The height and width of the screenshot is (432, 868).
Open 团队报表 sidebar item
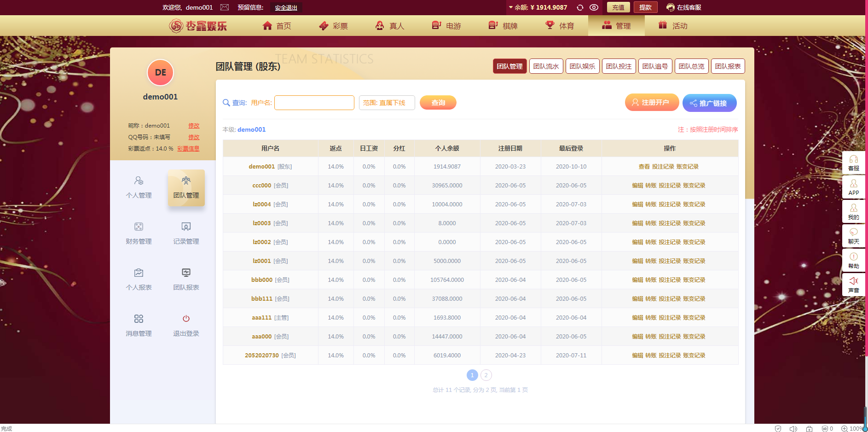186,279
